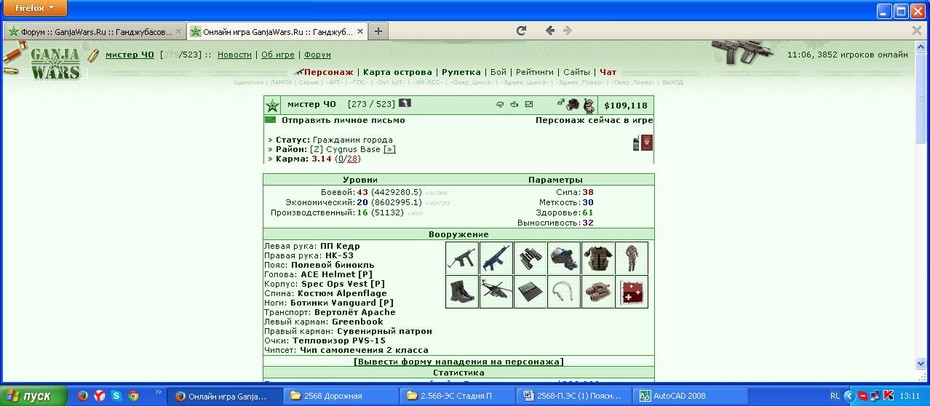The width and height of the screenshot is (930, 406).
Task: Click the Spec Ops Vest icon
Action: pyautogui.click(x=598, y=258)
